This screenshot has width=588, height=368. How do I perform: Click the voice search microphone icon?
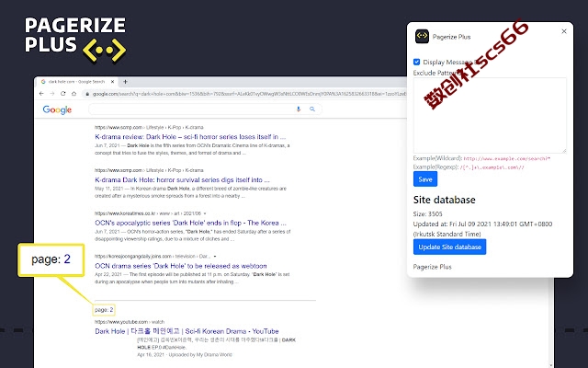(x=299, y=109)
